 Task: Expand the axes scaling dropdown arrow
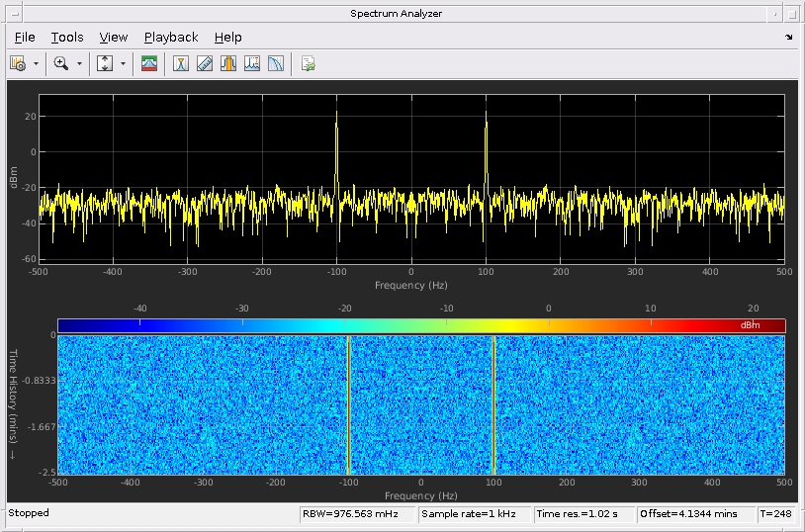tap(124, 63)
